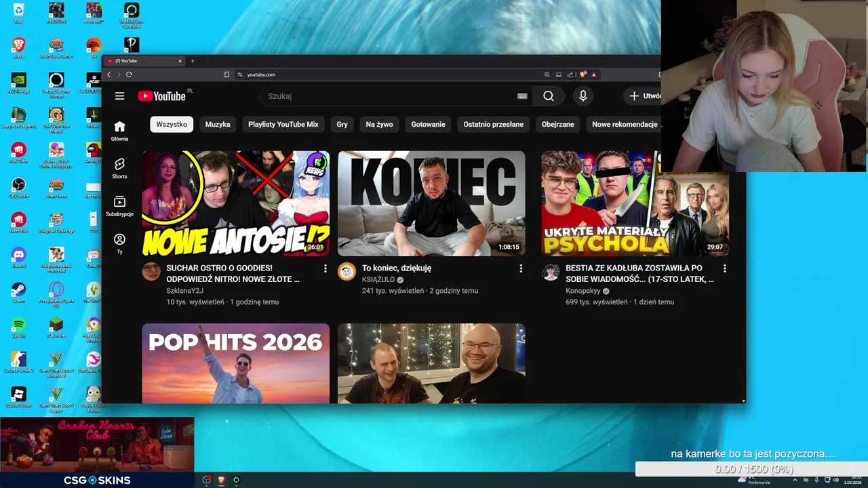
Task: Start voice search with the microphone
Action: click(x=583, y=96)
